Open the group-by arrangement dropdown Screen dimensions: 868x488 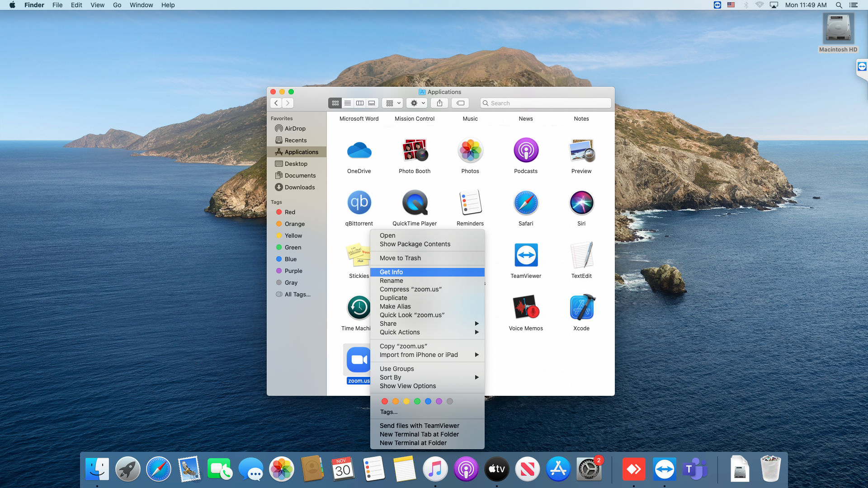click(392, 103)
